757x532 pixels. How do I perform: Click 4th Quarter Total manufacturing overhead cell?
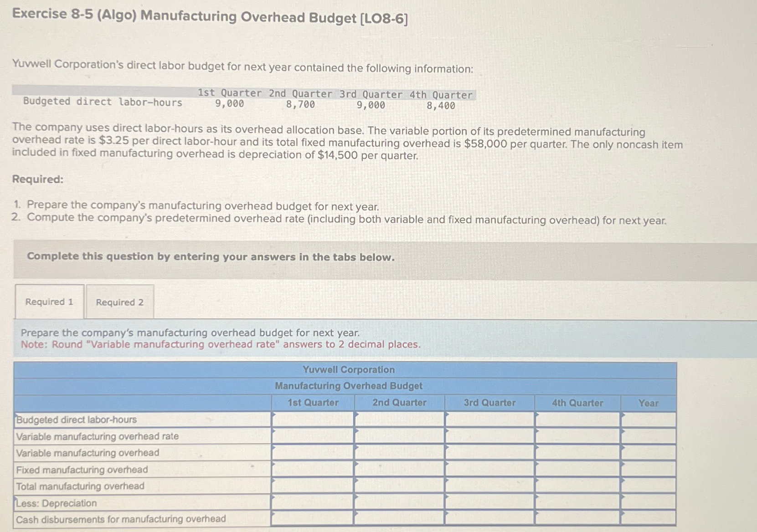577,485
